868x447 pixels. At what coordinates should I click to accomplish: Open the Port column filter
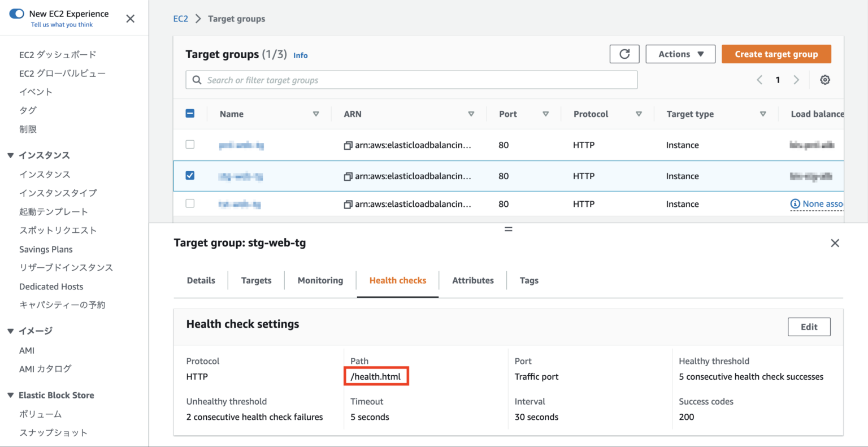tap(546, 114)
